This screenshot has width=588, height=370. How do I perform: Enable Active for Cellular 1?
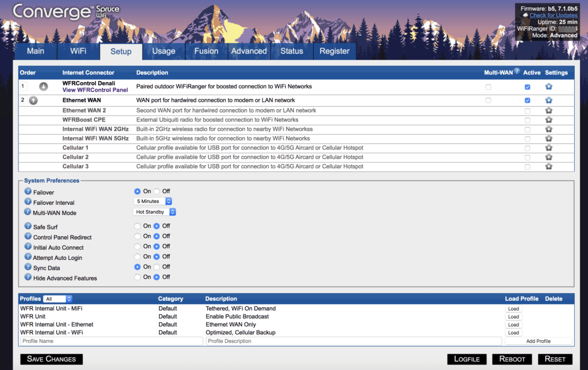[528, 149]
